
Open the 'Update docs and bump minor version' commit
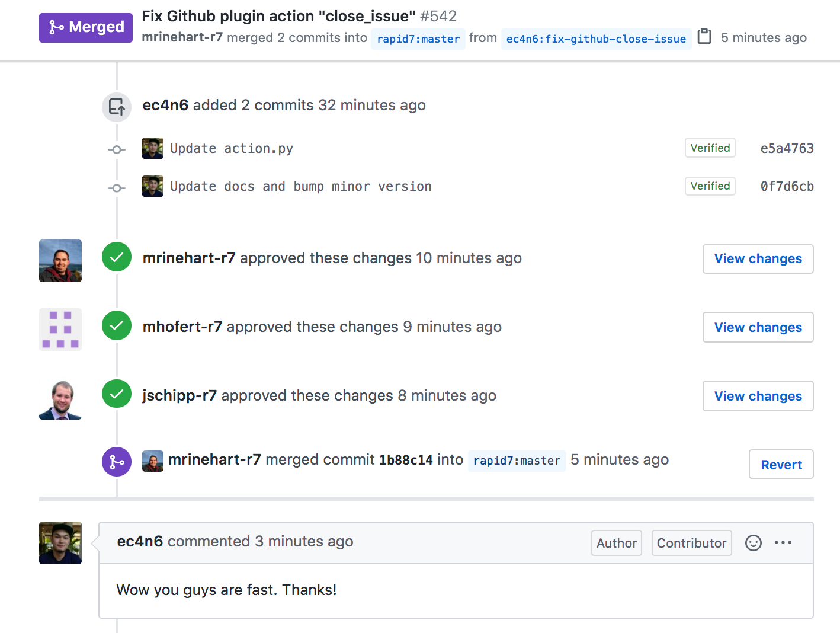click(300, 187)
